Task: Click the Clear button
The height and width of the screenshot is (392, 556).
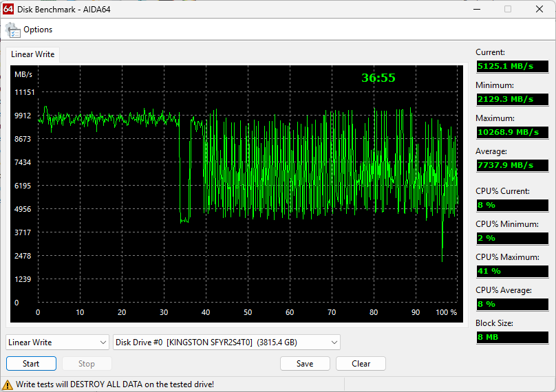Action: click(x=361, y=364)
